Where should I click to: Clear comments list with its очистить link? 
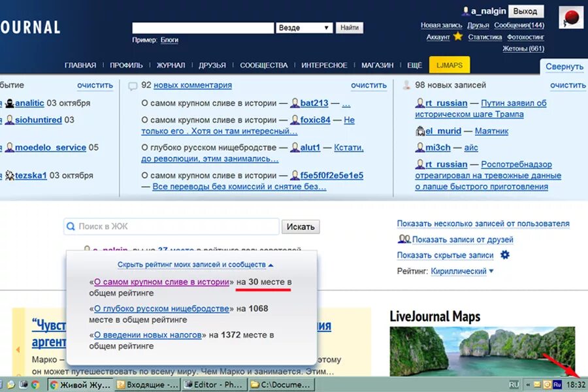click(368, 85)
